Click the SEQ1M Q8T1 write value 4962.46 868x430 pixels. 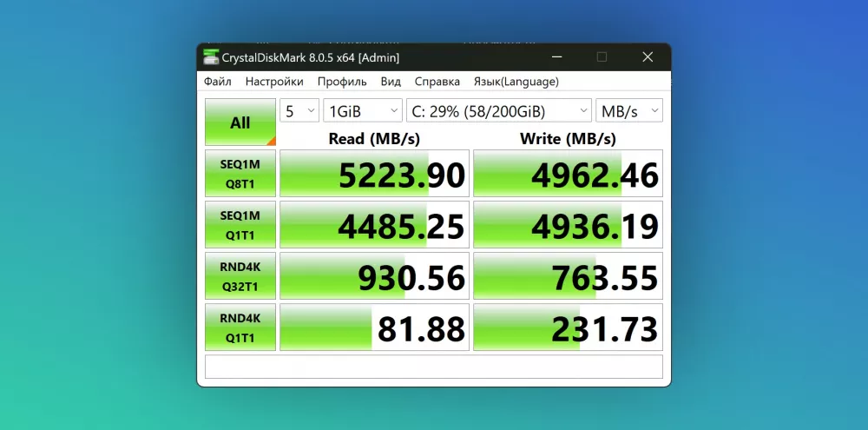click(x=568, y=174)
